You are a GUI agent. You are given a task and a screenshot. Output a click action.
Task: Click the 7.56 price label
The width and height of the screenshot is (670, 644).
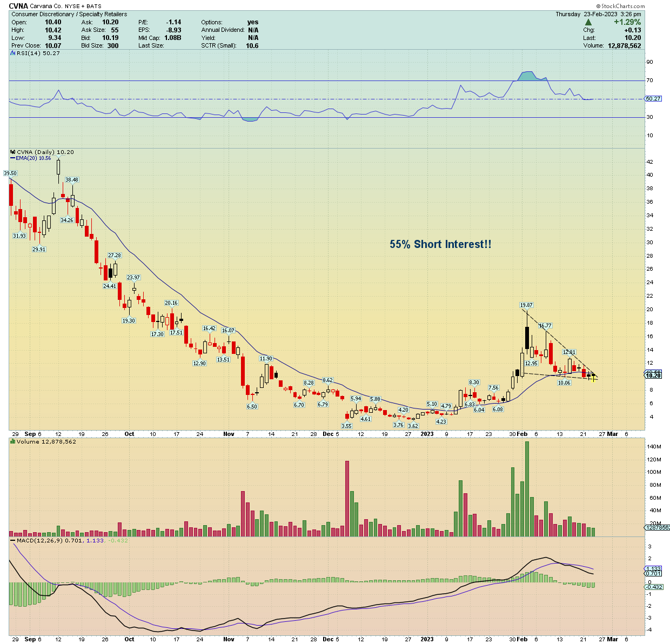(x=493, y=388)
